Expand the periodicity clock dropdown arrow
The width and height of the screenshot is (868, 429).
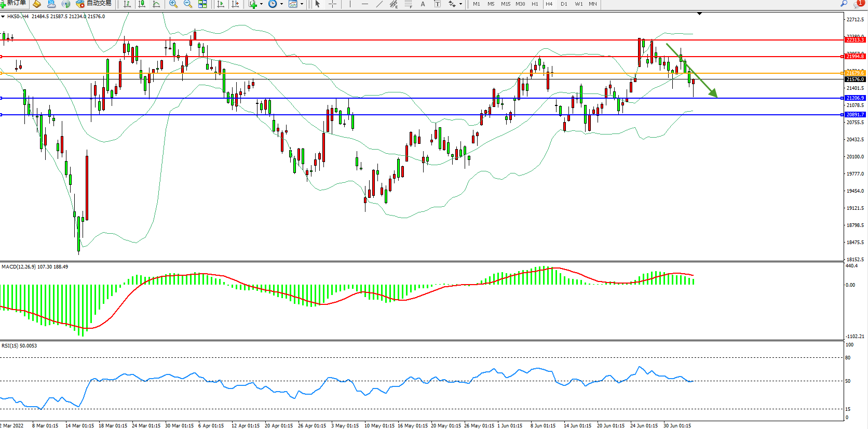pos(281,4)
